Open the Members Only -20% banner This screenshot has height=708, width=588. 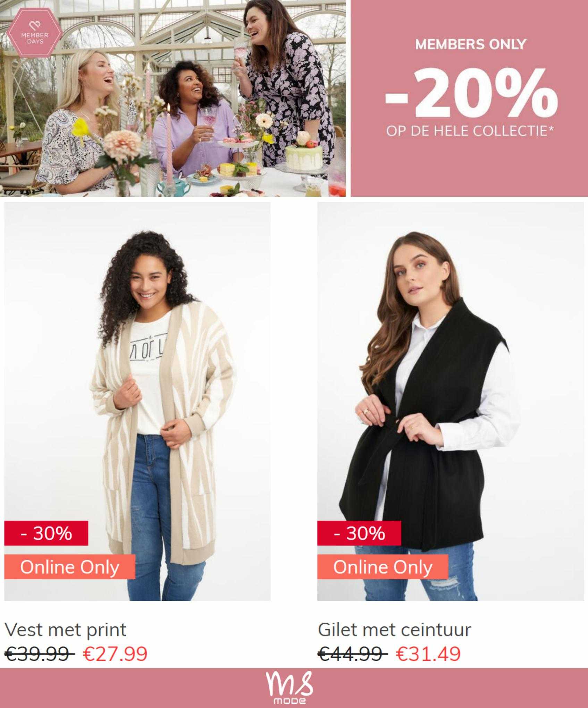pyautogui.click(x=469, y=98)
